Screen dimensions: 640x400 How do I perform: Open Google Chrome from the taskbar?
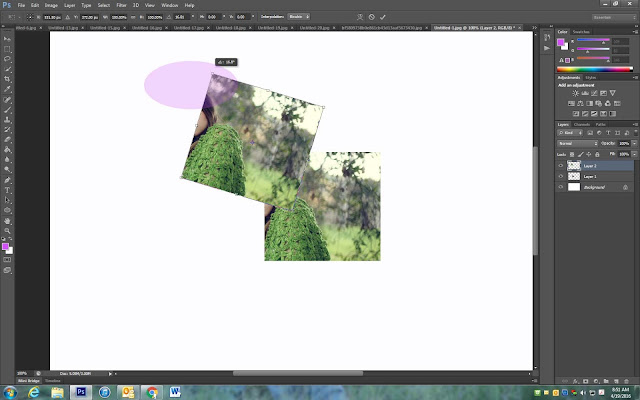(x=152, y=393)
